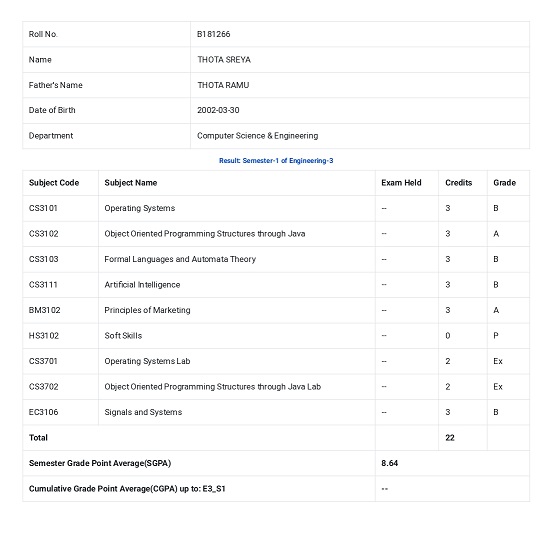Click the Subject Code column header

54,183
